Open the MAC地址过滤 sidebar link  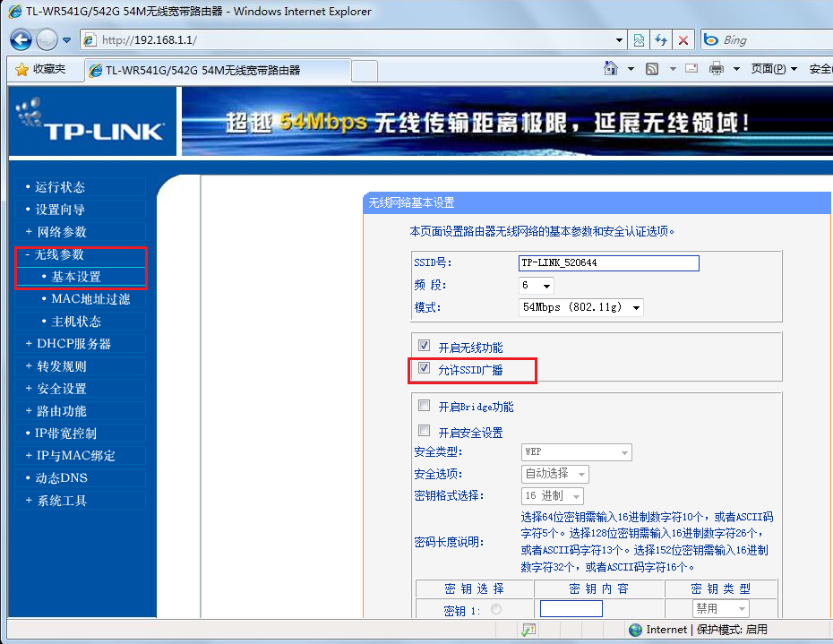(x=90, y=299)
